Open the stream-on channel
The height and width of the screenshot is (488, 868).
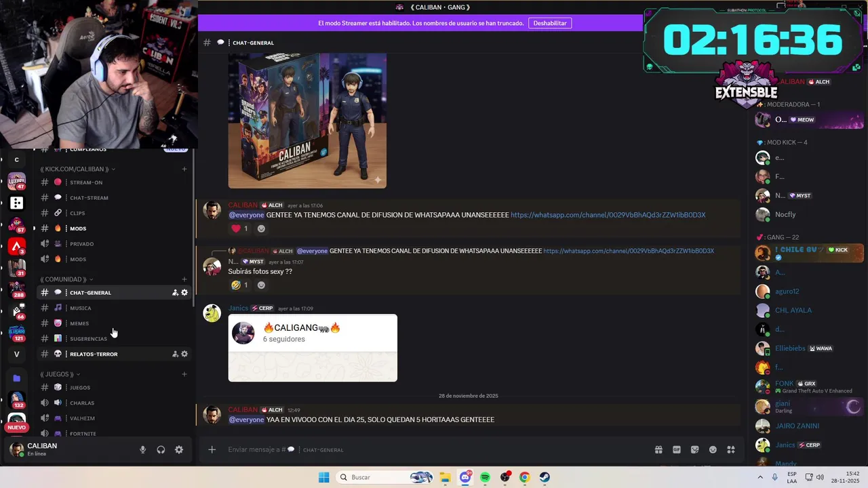[x=114, y=182]
